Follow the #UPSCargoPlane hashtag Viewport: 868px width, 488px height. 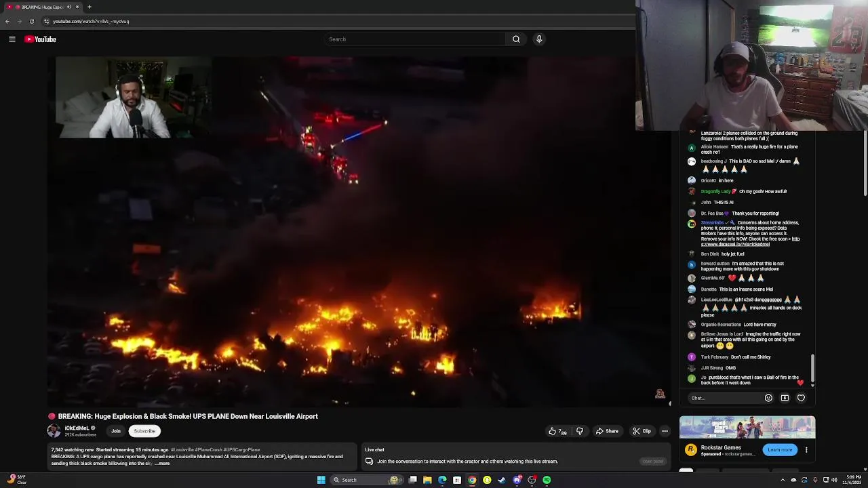coord(241,450)
